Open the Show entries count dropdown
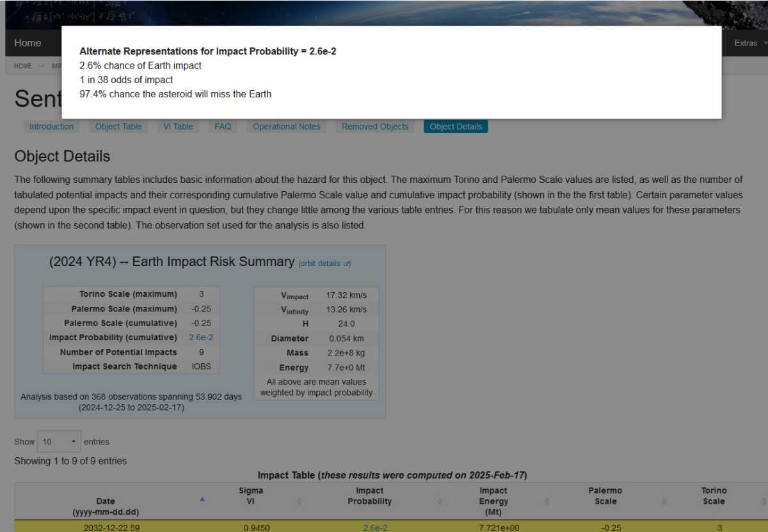This screenshot has height=532, width=768. 59,442
